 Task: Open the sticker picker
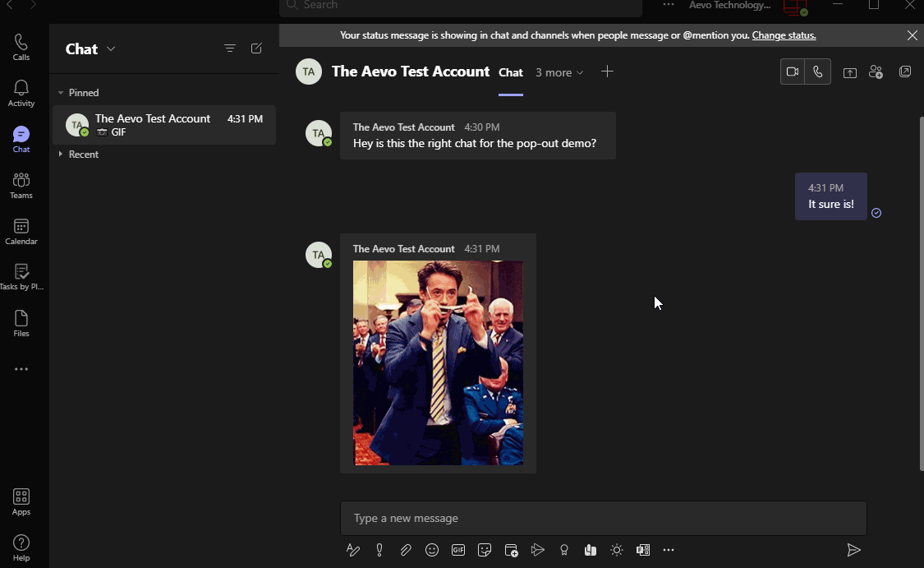[485, 550]
